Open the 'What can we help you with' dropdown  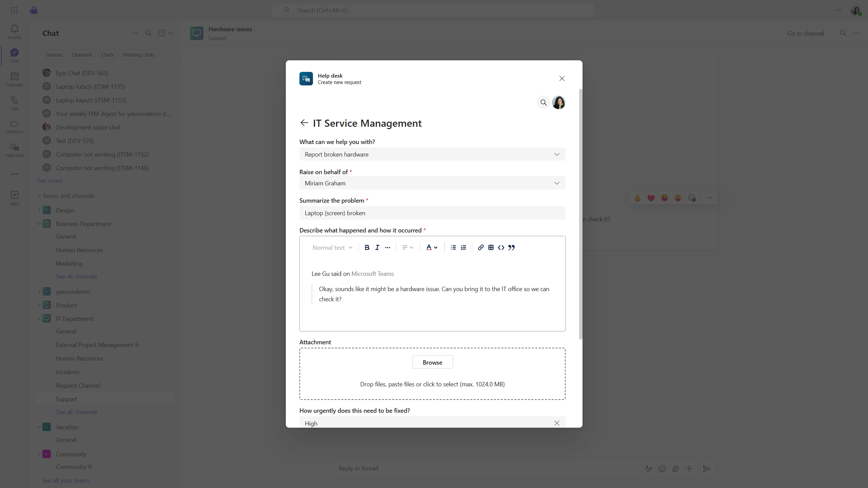[432, 154]
